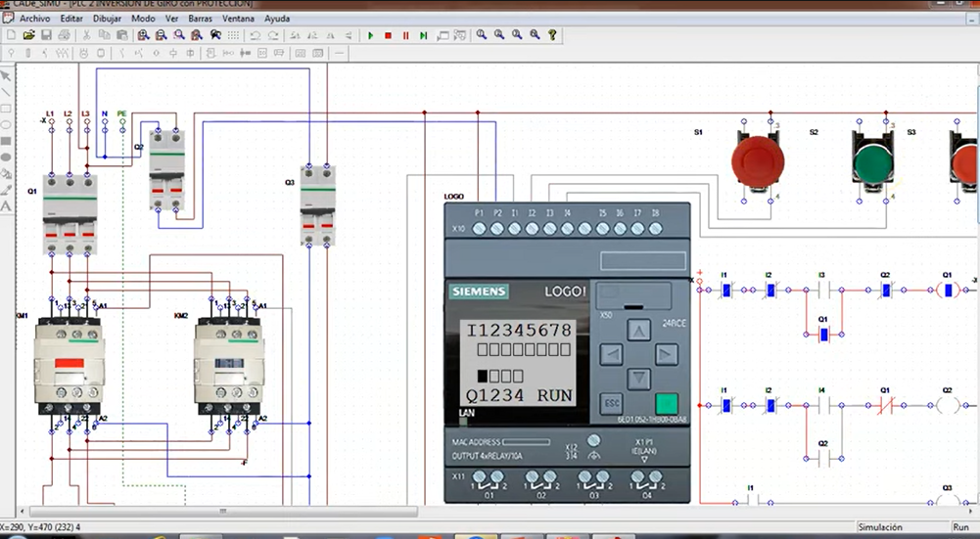Select the text A tool in sidebar

[x=6, y=206]
